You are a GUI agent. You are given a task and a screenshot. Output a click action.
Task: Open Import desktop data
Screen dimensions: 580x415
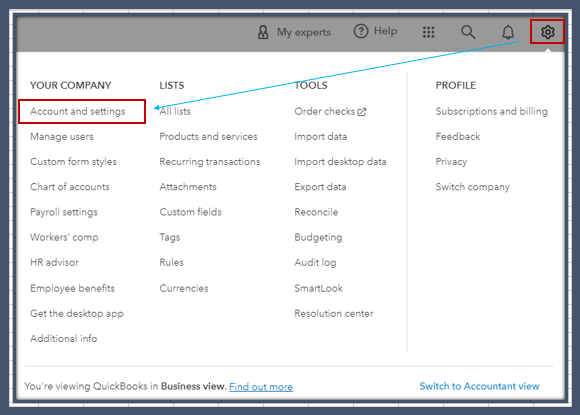click(340, 162)
